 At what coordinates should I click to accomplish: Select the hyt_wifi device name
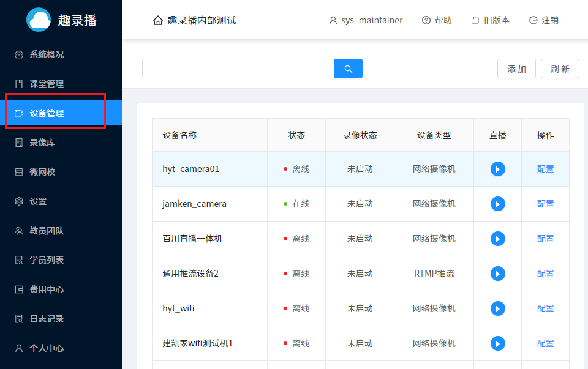pyautogui.click(x=178, y=308)
